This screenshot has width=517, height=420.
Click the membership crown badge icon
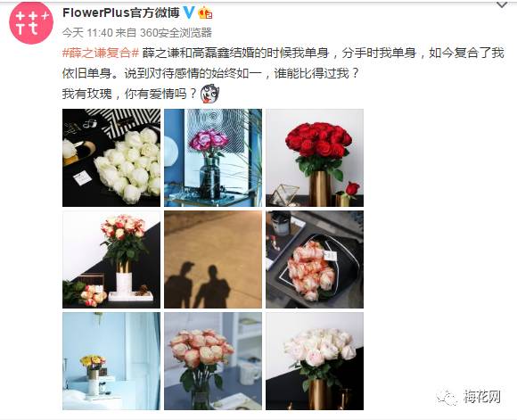(x=204, y=12)
